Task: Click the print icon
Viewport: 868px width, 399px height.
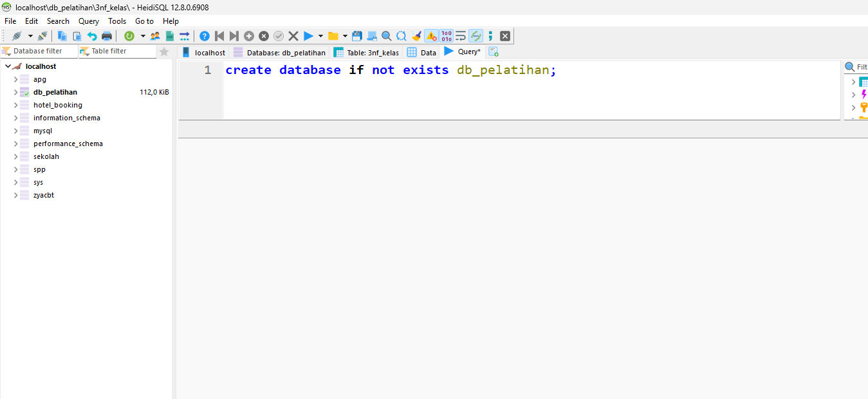Action: tap(107, 36)
